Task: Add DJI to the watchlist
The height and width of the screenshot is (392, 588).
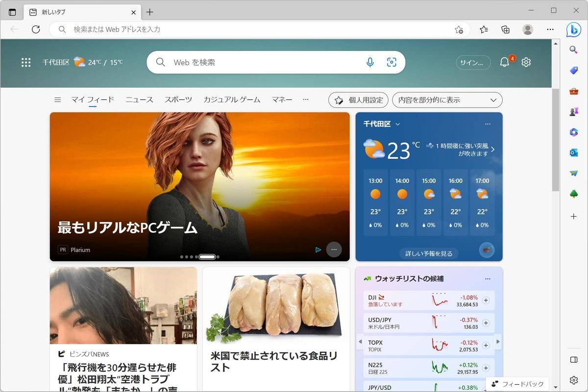Action: point(486,300)
